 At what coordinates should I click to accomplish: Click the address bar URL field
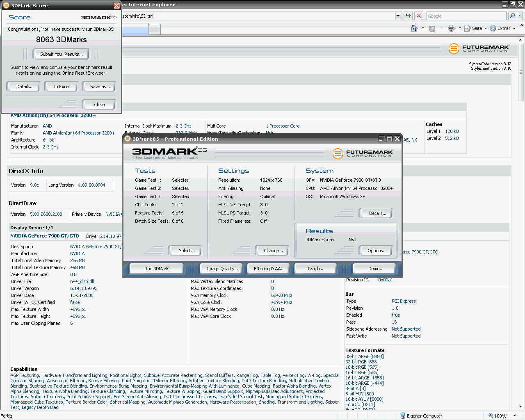pos(258,16)
